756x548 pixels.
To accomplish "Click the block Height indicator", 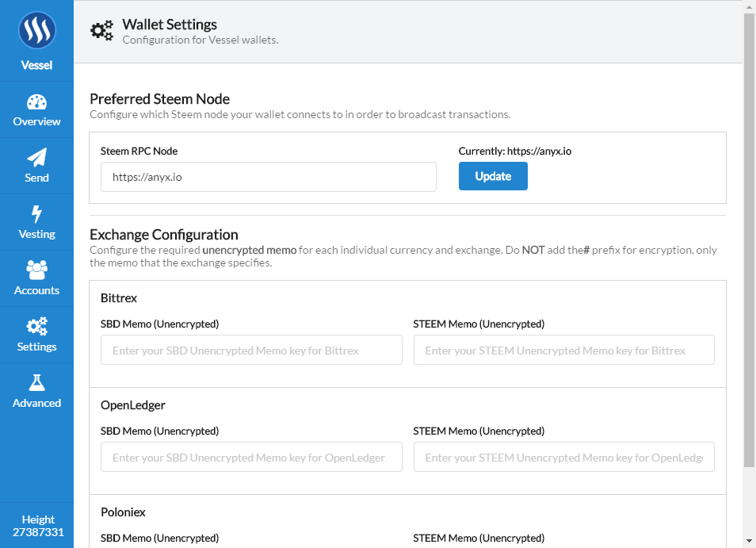I will pyautogui.click(x=38, y=526).
